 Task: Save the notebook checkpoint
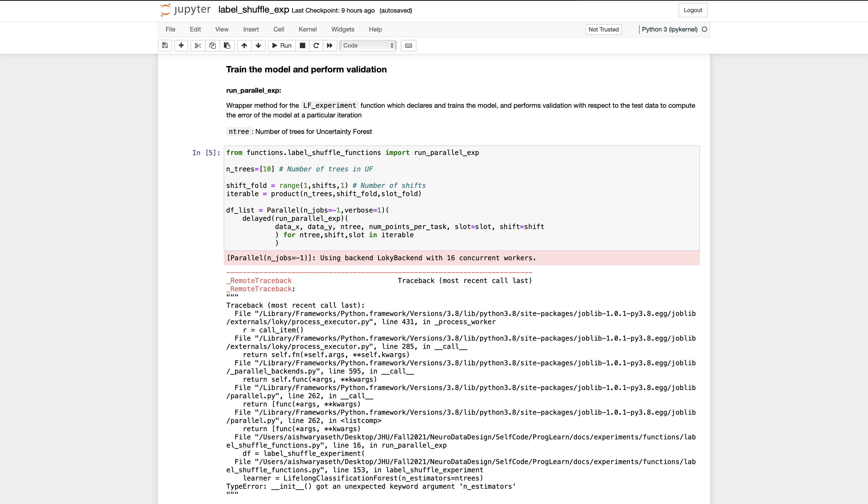[165, 46]
